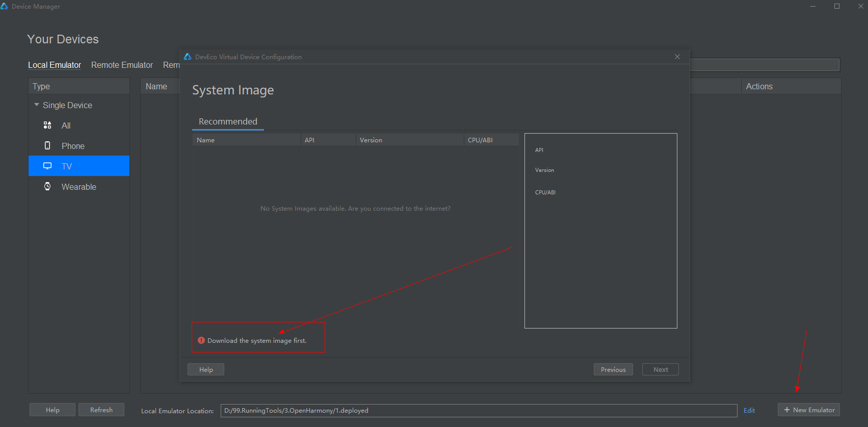Viewport: 868px width, 427px height.
Task: Click the Help button in the dialog
Action: (x=206, y=369)
